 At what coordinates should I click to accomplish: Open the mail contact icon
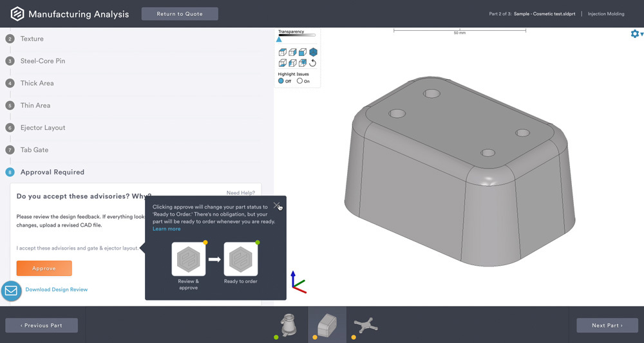click(11, 291)
